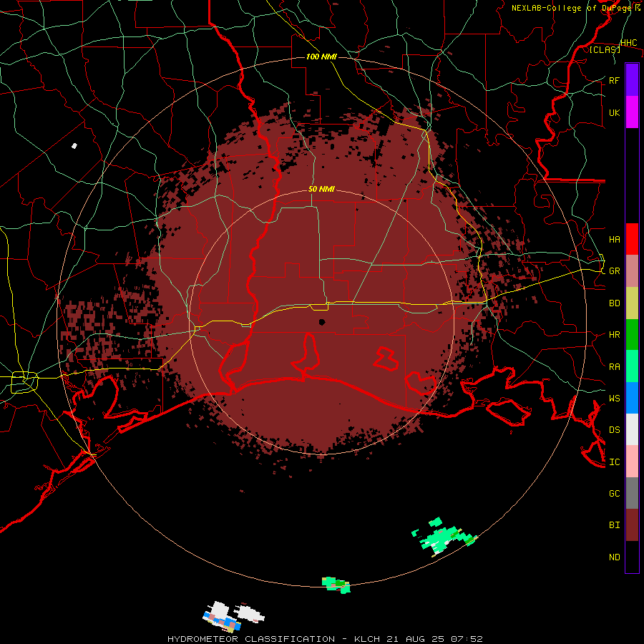644x644 pixels.
Task: Click the black radar site dot at center
Action: [x=322, y=322]
